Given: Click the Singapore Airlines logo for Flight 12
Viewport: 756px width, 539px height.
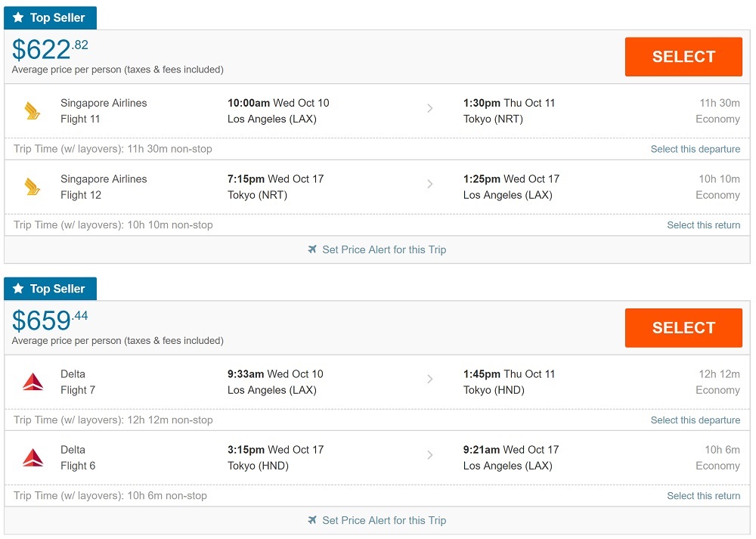Looking at the screenshot, I should click(x=32, y=187).
